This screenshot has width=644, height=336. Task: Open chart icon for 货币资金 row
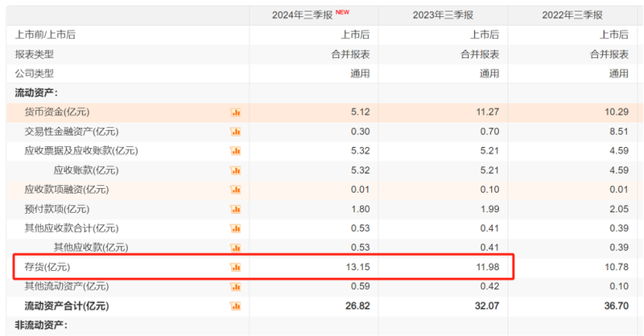235,113
